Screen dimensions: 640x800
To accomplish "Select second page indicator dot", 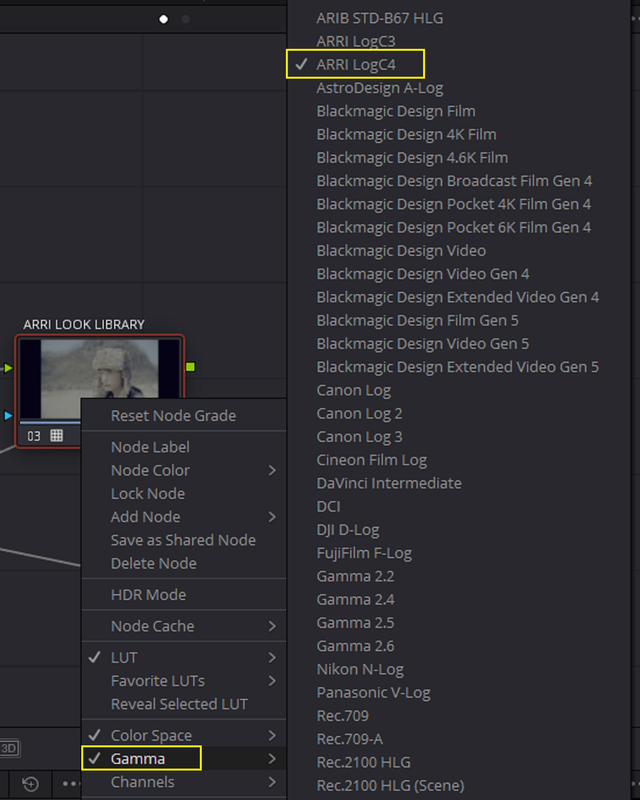I will point(186,19).
